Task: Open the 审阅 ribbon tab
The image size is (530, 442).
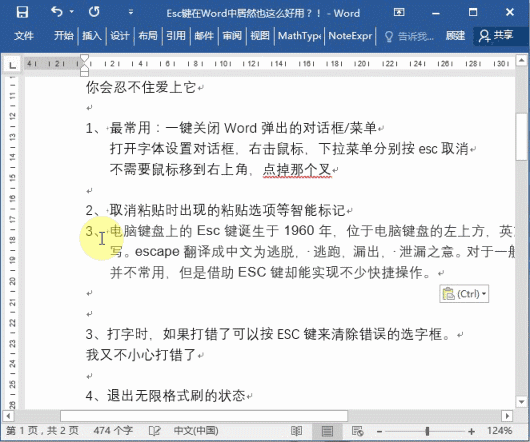Action: point(232,35)
